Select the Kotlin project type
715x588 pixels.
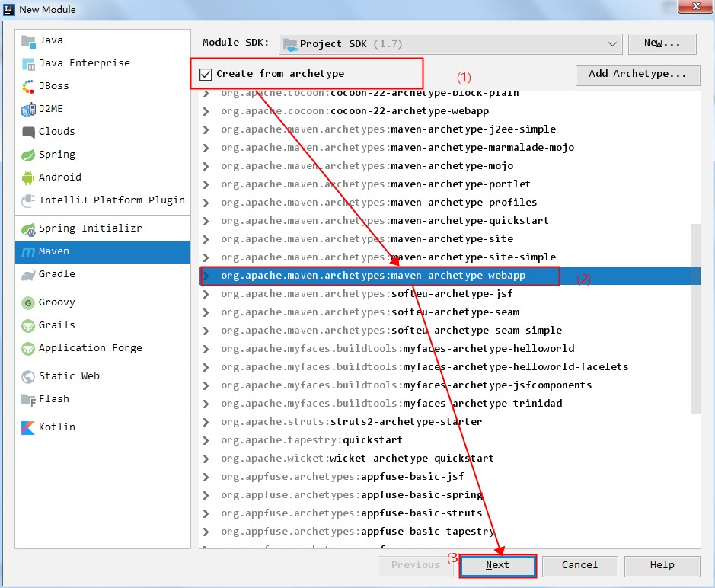coord(103,427)
